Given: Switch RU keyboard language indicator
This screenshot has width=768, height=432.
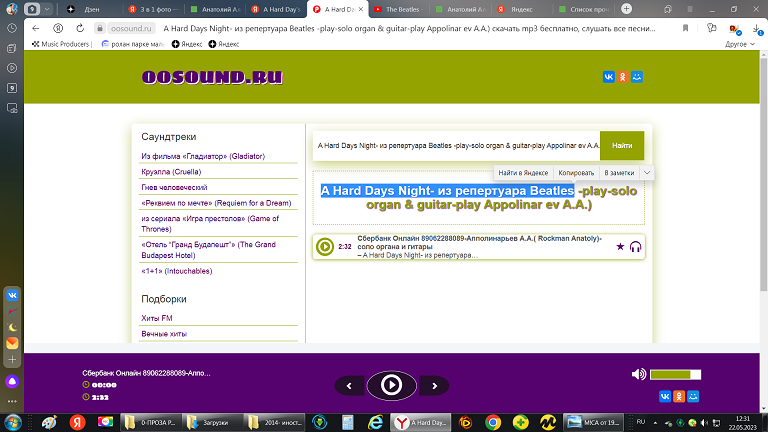Looking at the screenshot, I should 641,422.
